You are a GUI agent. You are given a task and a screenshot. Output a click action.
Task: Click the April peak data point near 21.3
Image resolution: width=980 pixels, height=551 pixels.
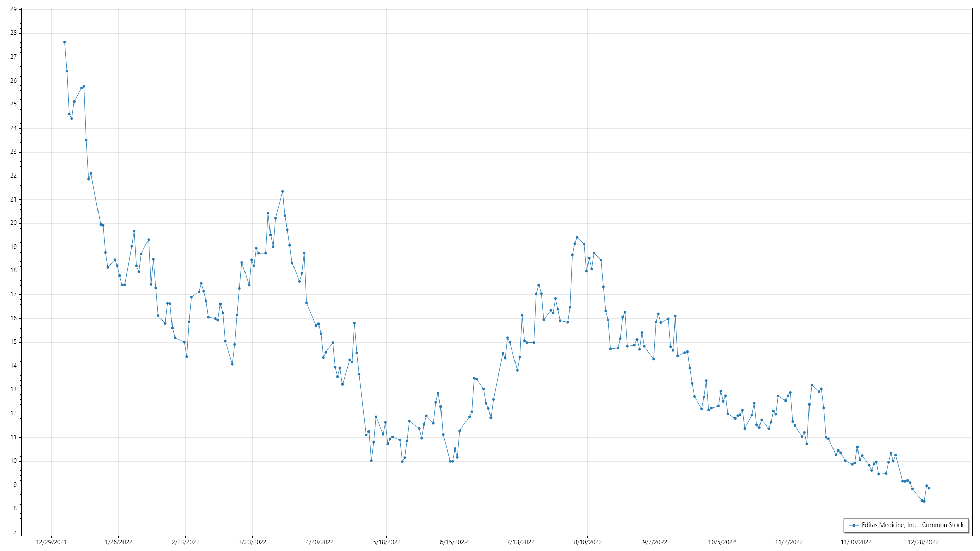tap(282, 192)
